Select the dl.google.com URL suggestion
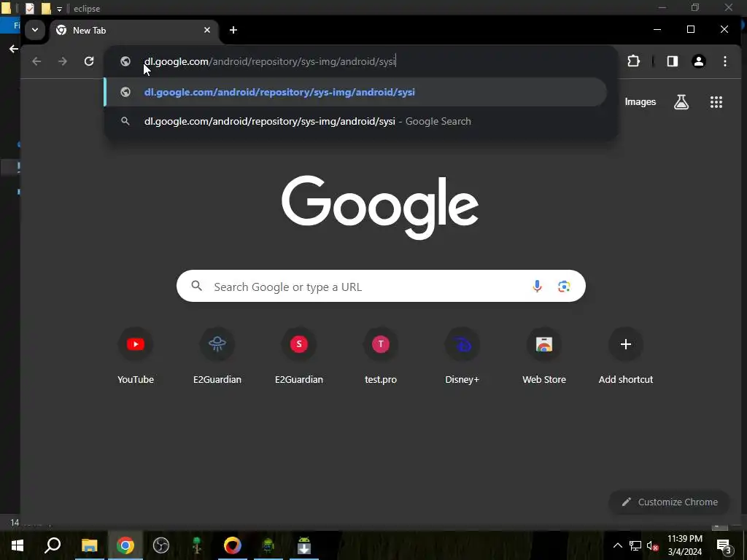This screenshot has height=560, width=747. click(355, 92)
